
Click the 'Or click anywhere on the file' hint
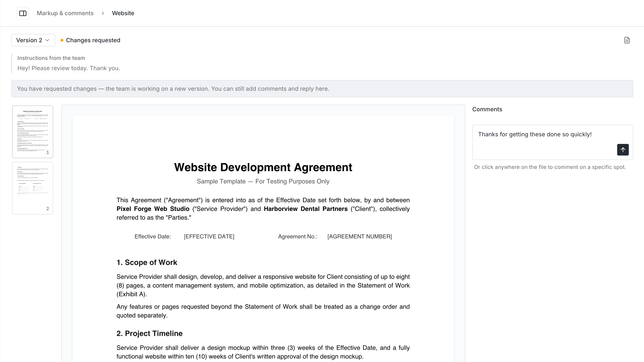[x=550, y=167]
